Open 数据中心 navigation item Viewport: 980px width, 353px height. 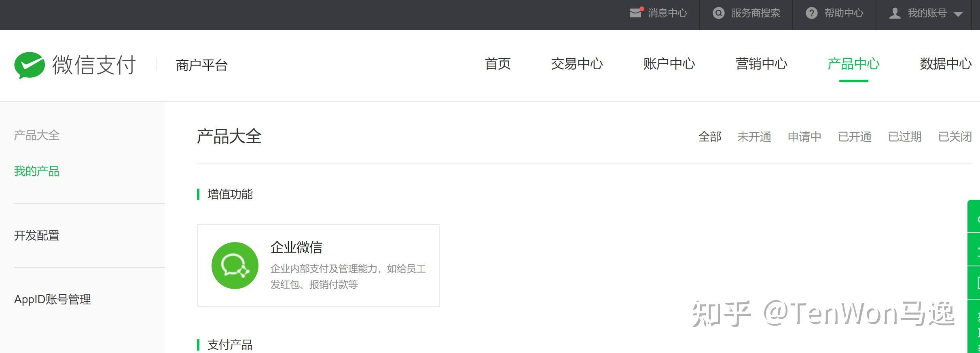[946, 64]
